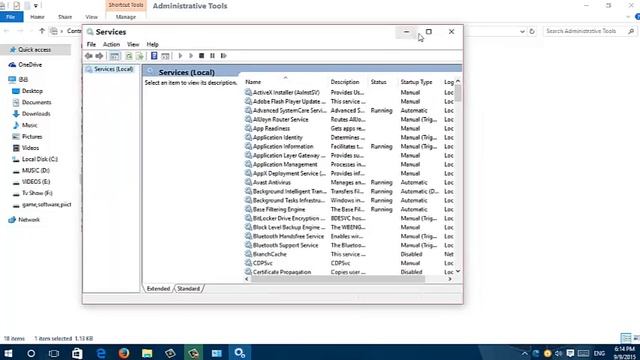The image size is (640, 360).
Task: Launch Microsoft Edge from taskbar
Action: [100, 353]
